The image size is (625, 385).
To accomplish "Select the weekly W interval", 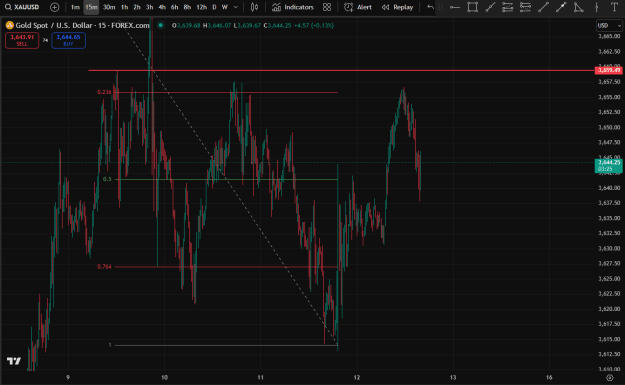I will tap(224, 7).
